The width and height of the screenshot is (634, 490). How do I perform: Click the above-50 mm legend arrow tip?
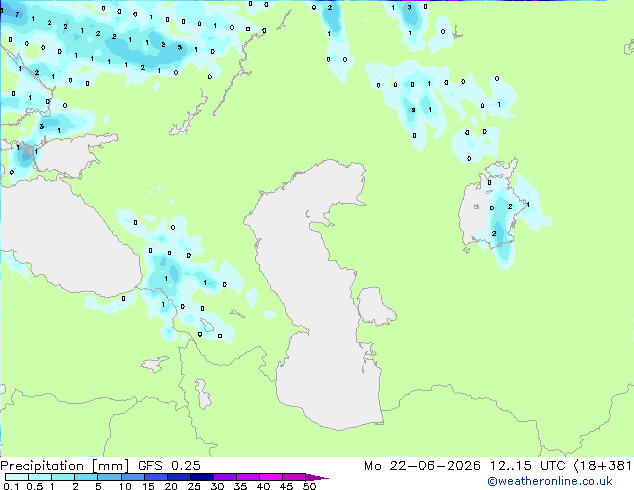tap(317, 477)
